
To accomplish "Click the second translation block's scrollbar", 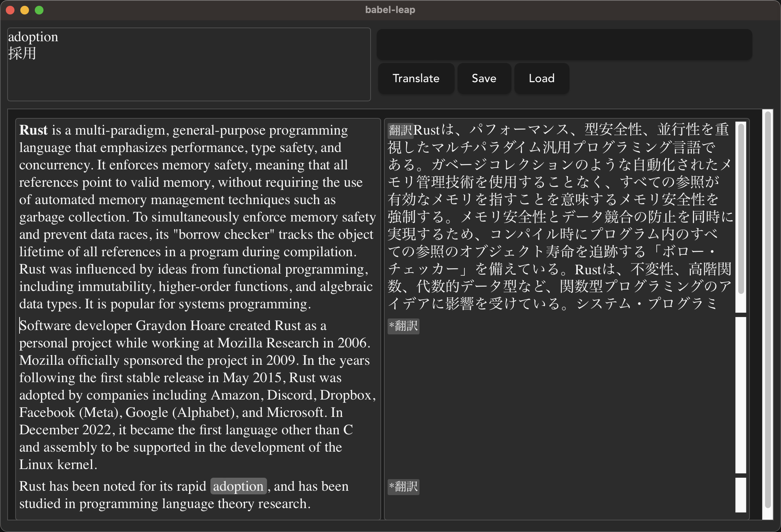I will coord(740,394).
